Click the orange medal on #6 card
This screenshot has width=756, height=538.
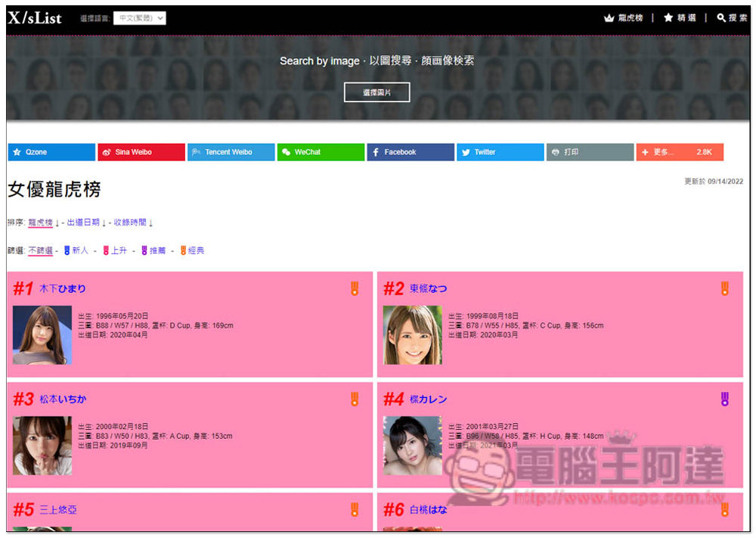pos(725,509)
